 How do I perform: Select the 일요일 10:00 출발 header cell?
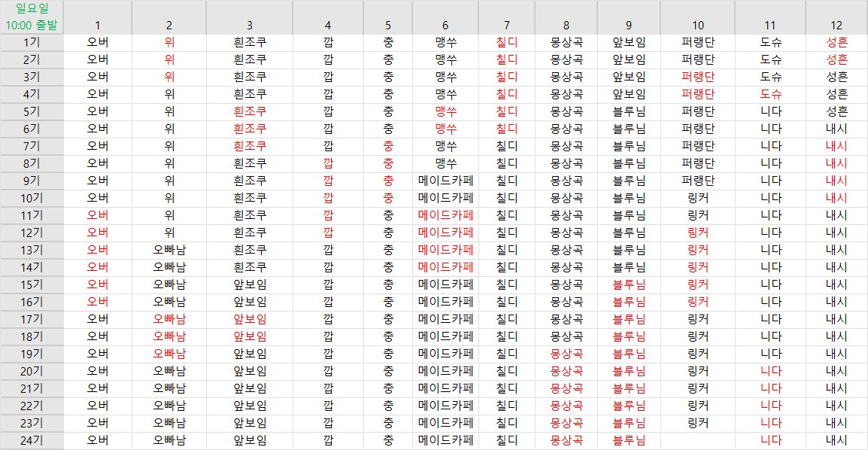click(32, 17)
